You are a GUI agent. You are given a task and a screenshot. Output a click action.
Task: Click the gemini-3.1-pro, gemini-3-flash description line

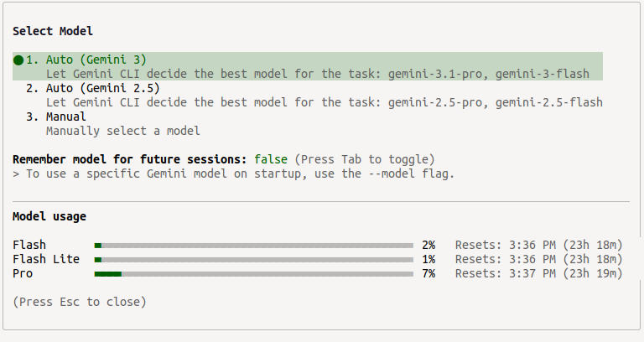click(318, 74)
